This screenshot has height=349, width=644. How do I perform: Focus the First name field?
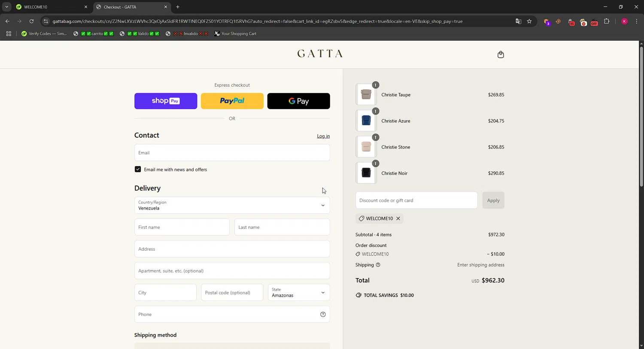[182, 227]
